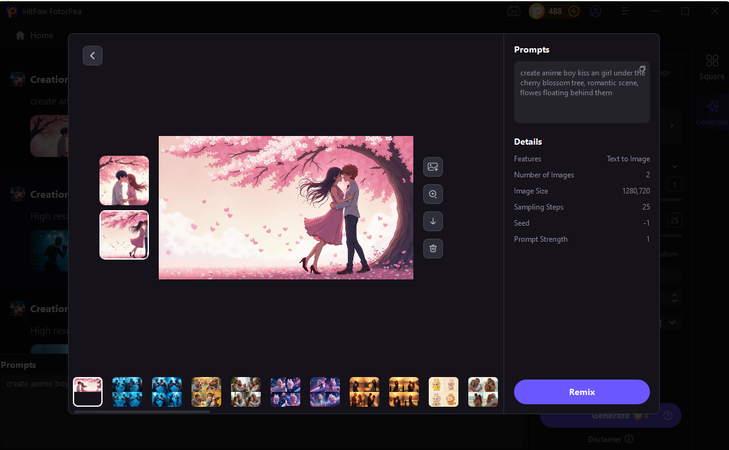The image size is (729, 450).
Task: Download the generated cherry blossom image
Action: coord(433,221)
